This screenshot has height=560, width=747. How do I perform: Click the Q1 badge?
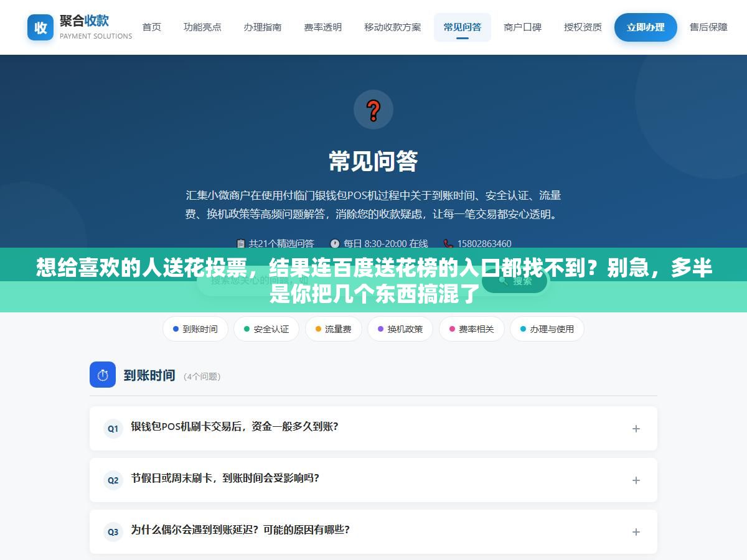click(113, 429)
